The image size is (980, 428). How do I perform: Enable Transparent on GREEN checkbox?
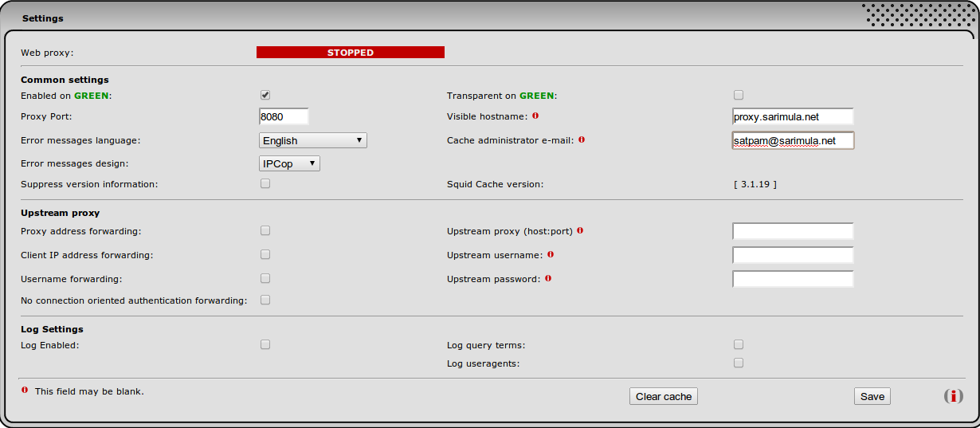pos(739,95)
